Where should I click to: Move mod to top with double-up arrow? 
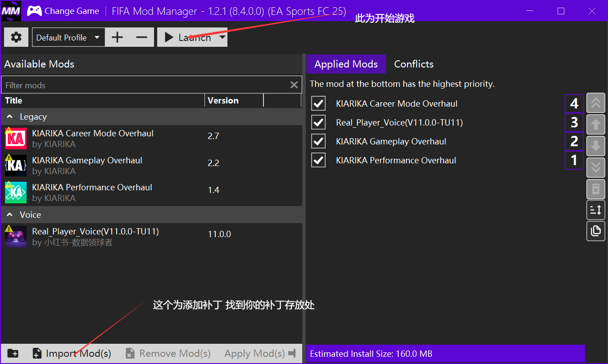[x=595, y=103]
